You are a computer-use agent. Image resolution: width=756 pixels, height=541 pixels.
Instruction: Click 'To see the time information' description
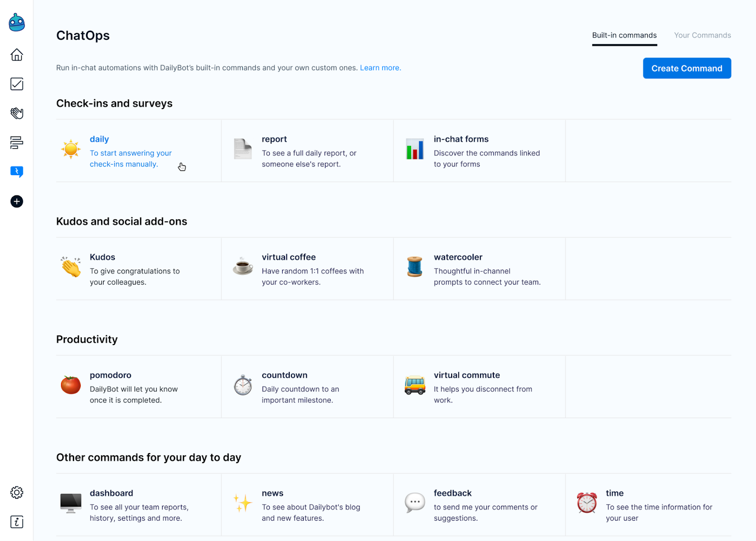click(x=659, y=513)
